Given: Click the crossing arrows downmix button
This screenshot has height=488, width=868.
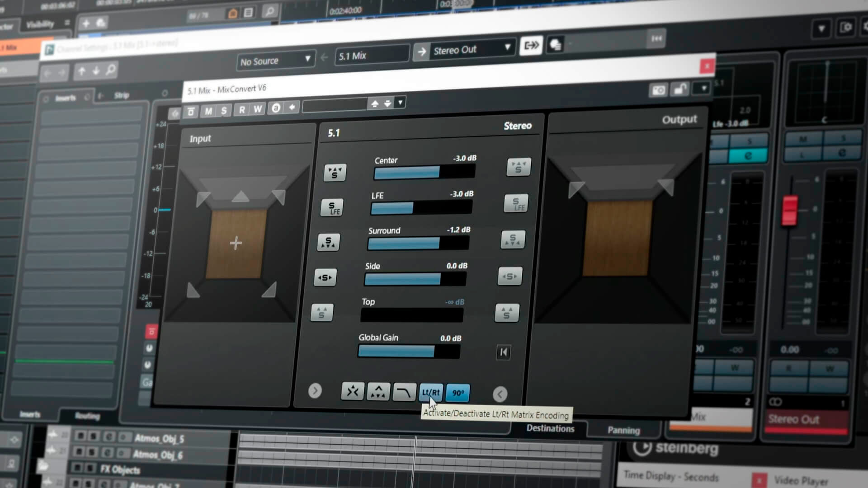Looking at the screenshot, I should coord(353,391).
